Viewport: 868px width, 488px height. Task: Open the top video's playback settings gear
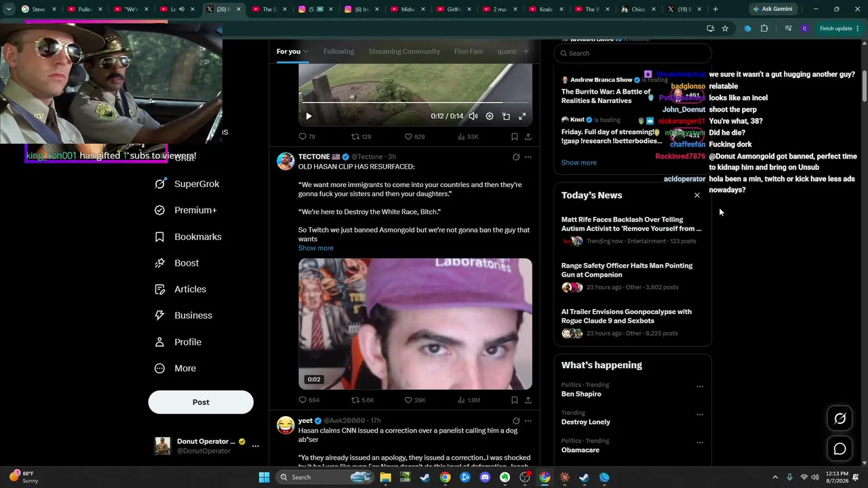(x=490, y=117)
